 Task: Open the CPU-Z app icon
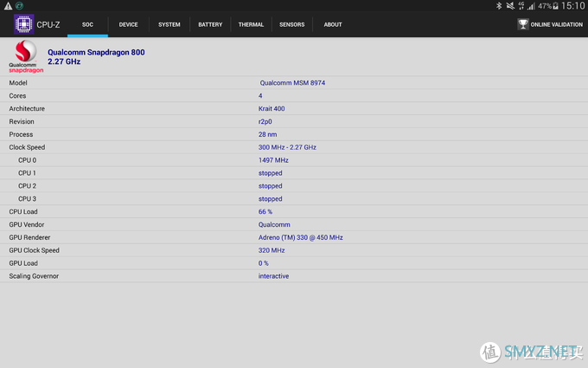pos(23,24)
